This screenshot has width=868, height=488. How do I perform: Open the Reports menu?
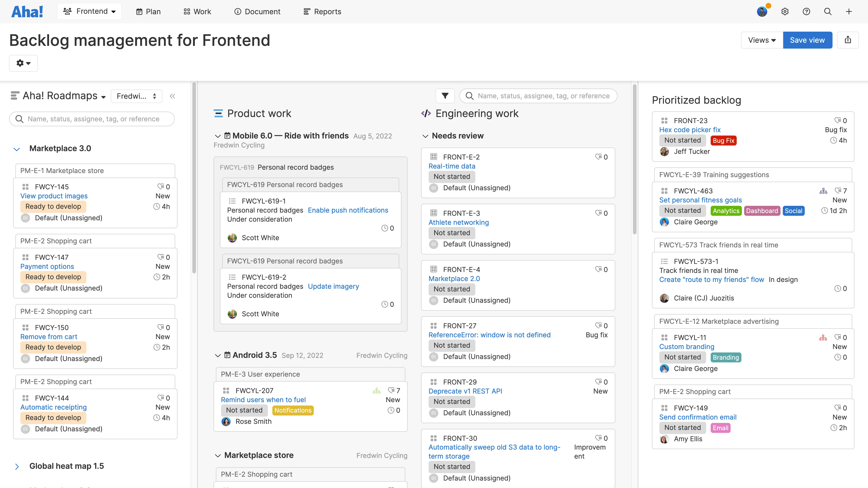322,11
